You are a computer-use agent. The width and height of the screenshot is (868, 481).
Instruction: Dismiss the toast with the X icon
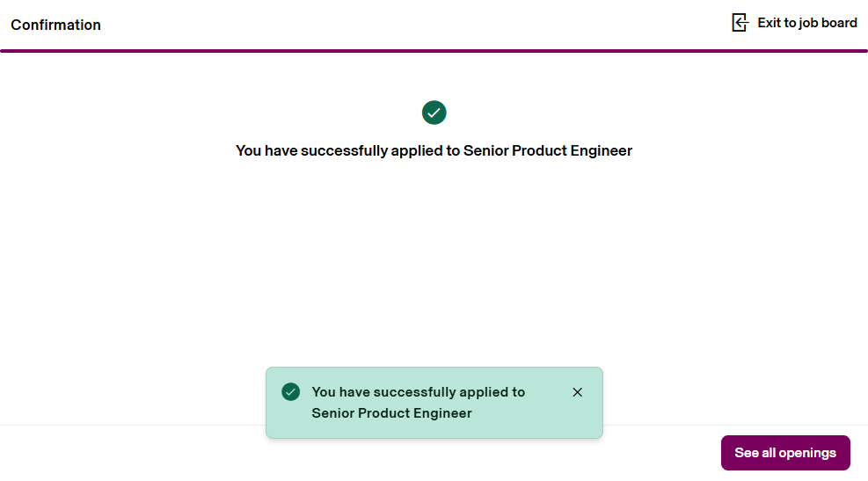point(578,392)
